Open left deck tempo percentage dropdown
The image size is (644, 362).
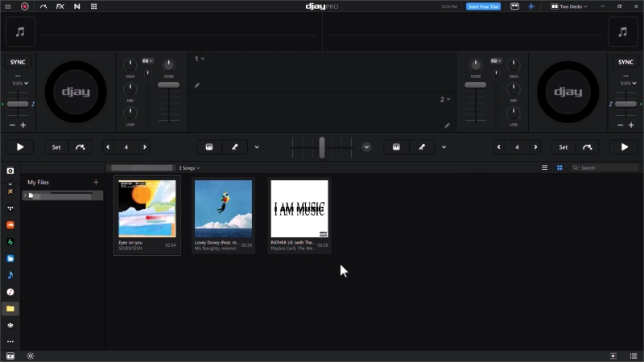coord(20,84)
